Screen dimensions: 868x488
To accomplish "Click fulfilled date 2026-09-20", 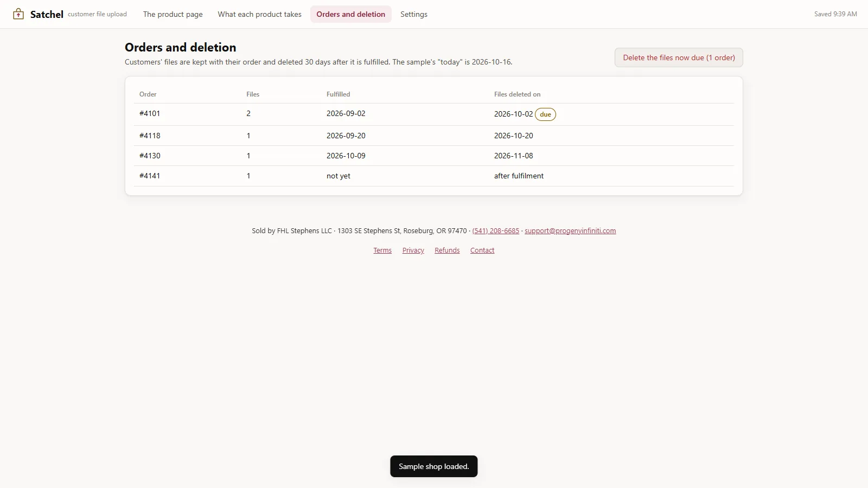I will click(x=346, y=136).
